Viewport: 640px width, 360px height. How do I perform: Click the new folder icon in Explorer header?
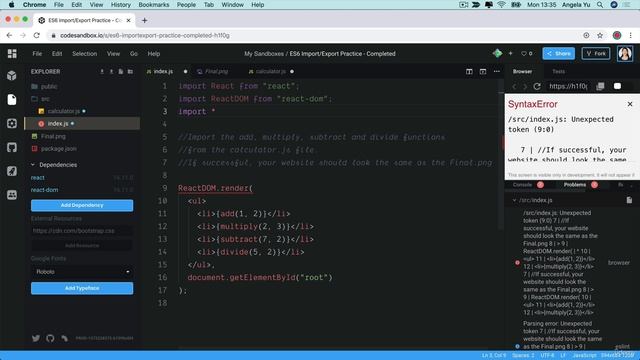pos(130,71)
